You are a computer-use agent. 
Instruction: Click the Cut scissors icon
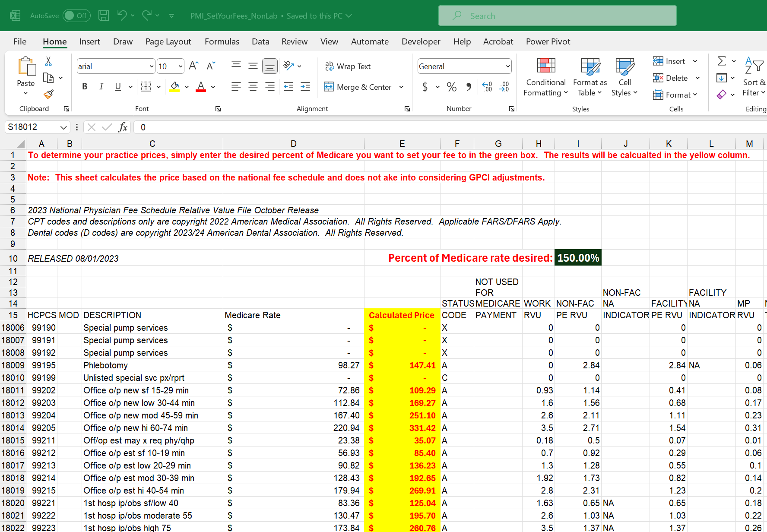pos(48,62)
